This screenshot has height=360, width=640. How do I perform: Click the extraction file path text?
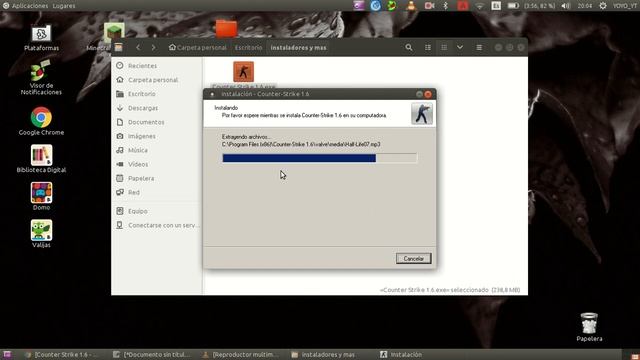(x=301, y=144)
